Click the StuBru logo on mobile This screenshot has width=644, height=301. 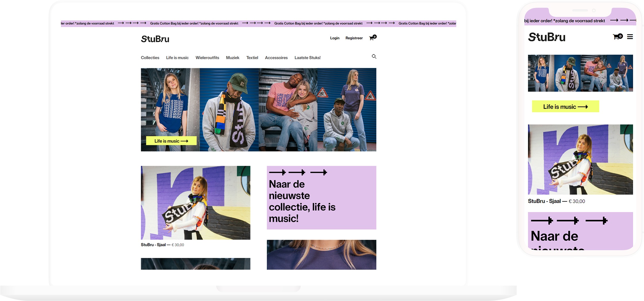click(547, 37)
